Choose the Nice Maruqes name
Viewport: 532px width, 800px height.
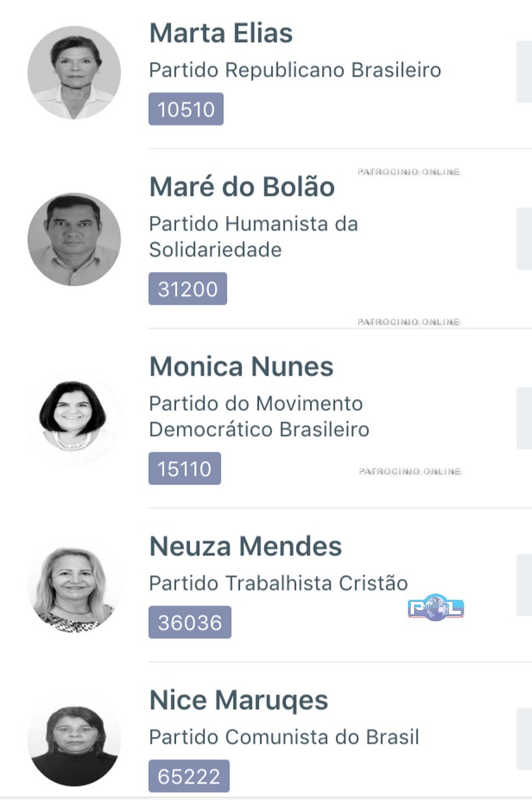coord(239,700)
